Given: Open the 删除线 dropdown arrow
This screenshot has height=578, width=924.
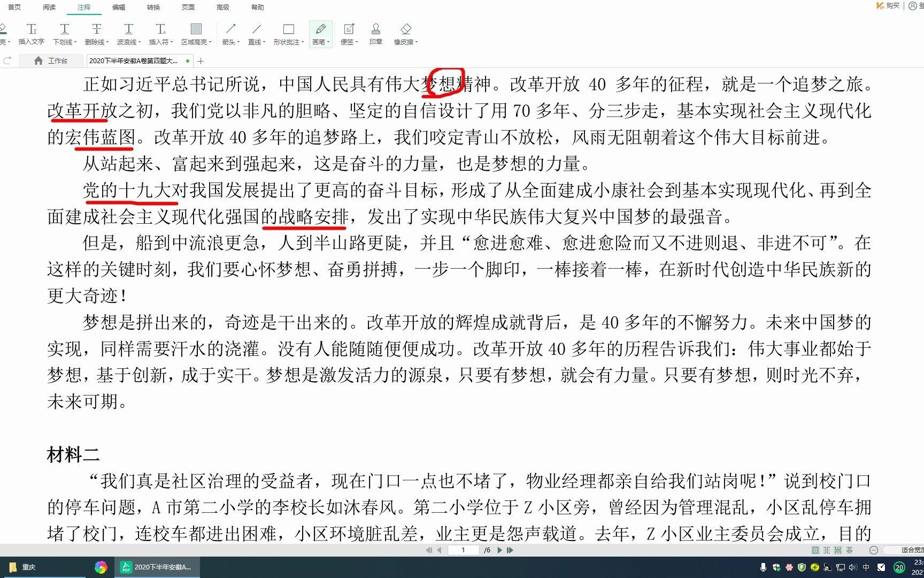Looking at the screenshot, I should click(x=107, y=42).
